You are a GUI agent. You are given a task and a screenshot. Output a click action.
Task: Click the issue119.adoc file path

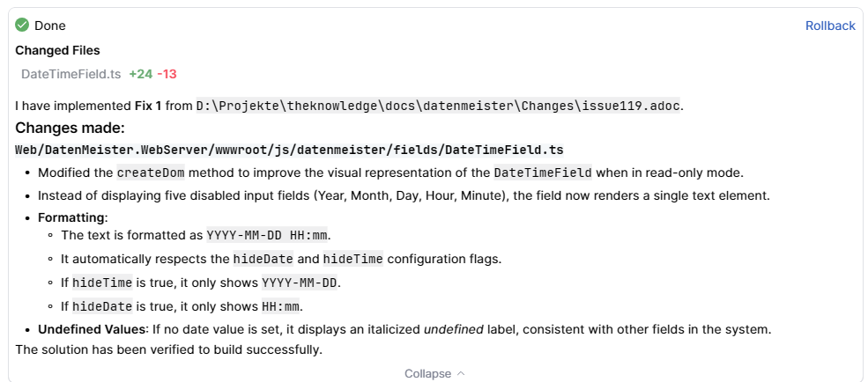(x=439, y=106)
